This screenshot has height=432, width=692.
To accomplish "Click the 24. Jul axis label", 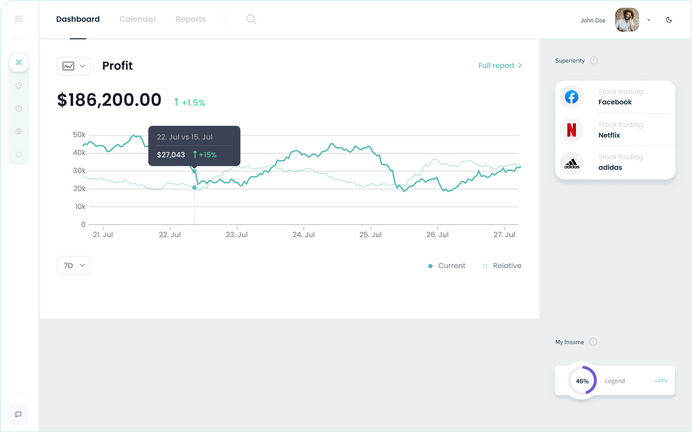I will click(304, 235).
